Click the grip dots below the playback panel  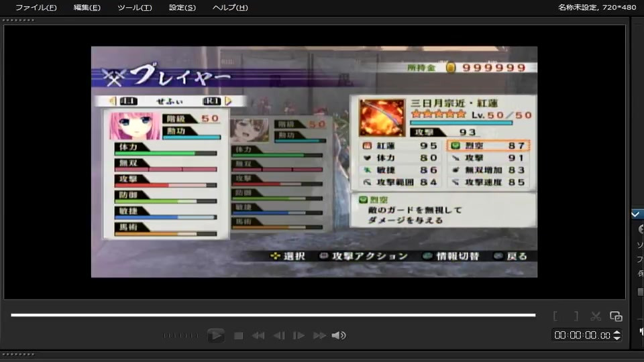18,355
